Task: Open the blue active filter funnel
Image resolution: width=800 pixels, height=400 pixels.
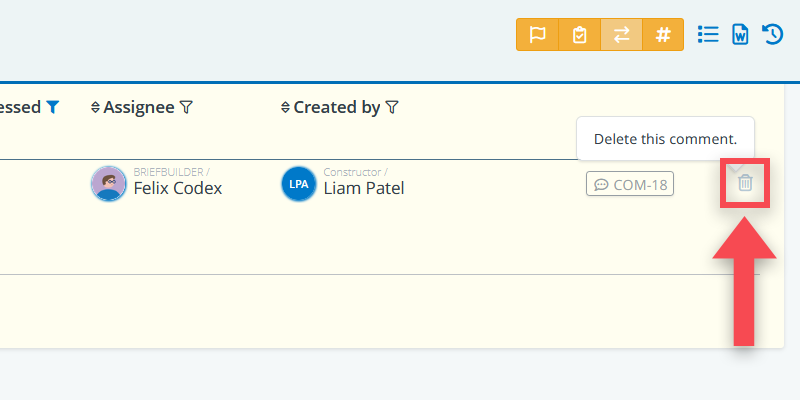Action: coord(53,107)
